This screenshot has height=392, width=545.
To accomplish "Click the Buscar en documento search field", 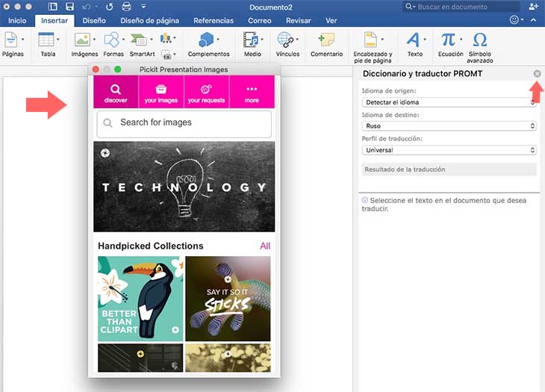I will pos(461,7).
